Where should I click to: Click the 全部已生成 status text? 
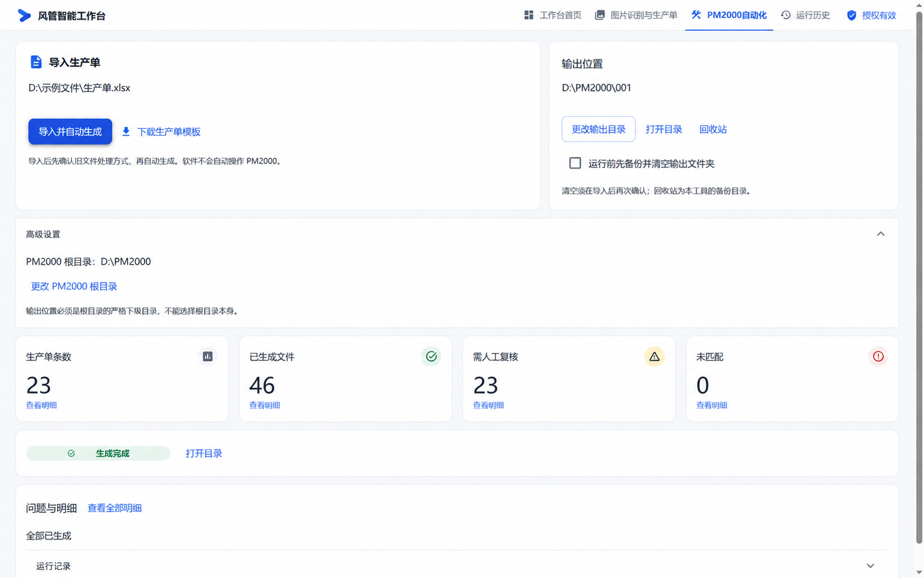click(x=48, y=536)
